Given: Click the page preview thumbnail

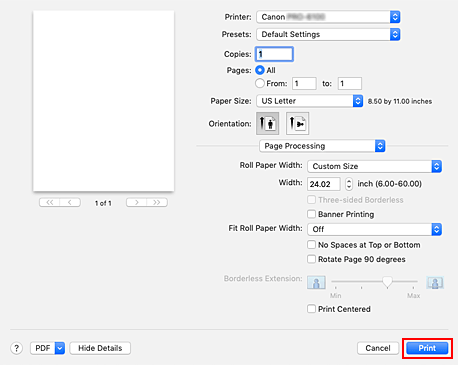Looking at the screenshot, I should tap(104, 101).
